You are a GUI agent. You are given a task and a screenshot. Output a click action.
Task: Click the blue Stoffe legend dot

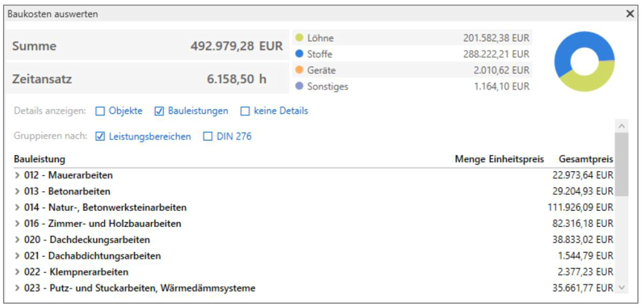[299, 54]
